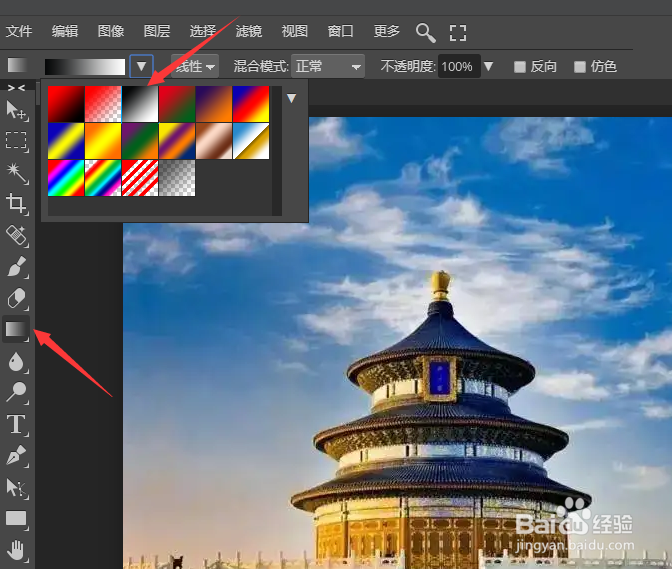Collapse the toolbar with double arrows

pyautogui.click(x=16, y=88)
